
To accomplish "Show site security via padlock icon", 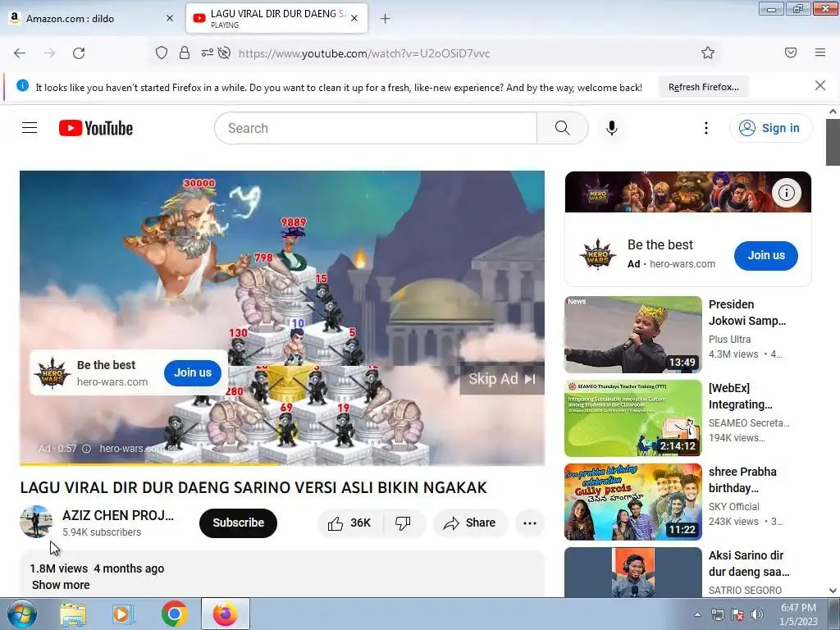I will point(185,53).
